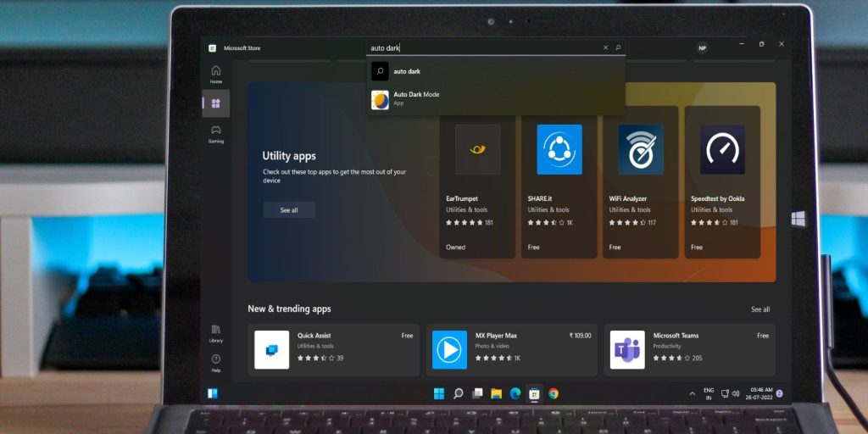868x434 pixels.
Task: Open the SHARE.it app icon
Action: [x=559, y=149]
